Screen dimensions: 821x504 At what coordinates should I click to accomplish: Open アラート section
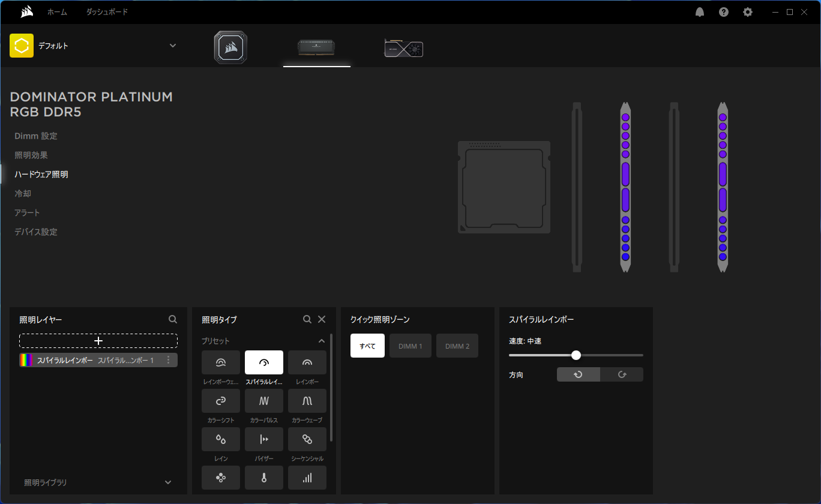click(x=27, y=213)
